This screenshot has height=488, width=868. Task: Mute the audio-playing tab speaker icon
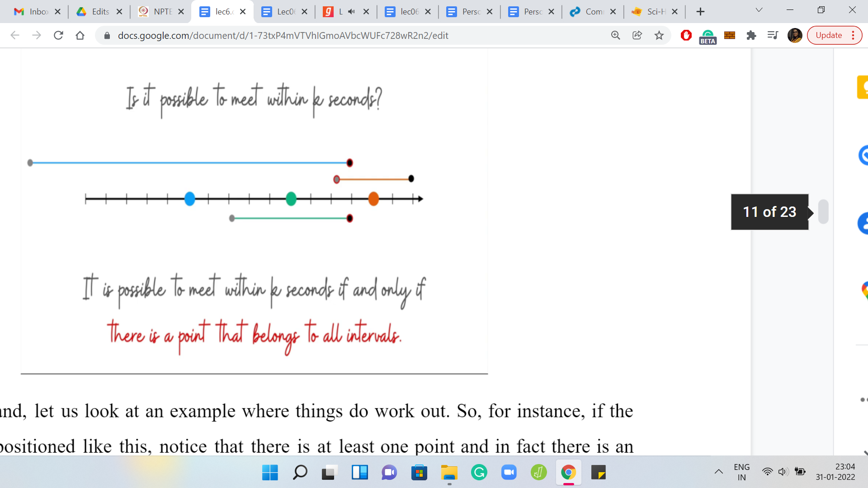[x=352, y=12]
